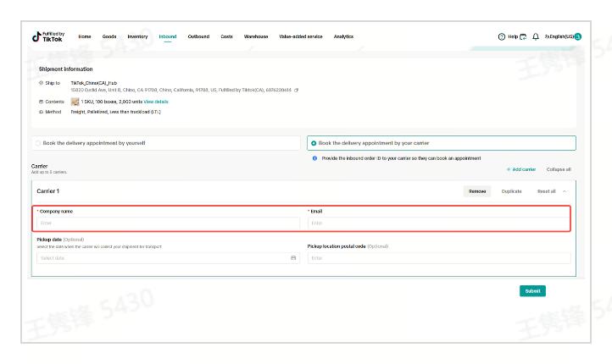Click the info icon beside inbound order hint
Screen dimensions: 612x364
pyautogui.click(x=314, y=158)
